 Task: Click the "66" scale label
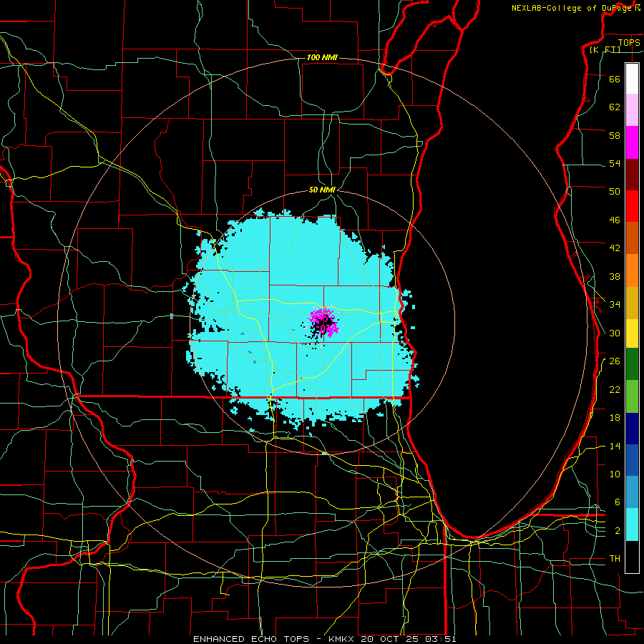click(x=615, y=79)
